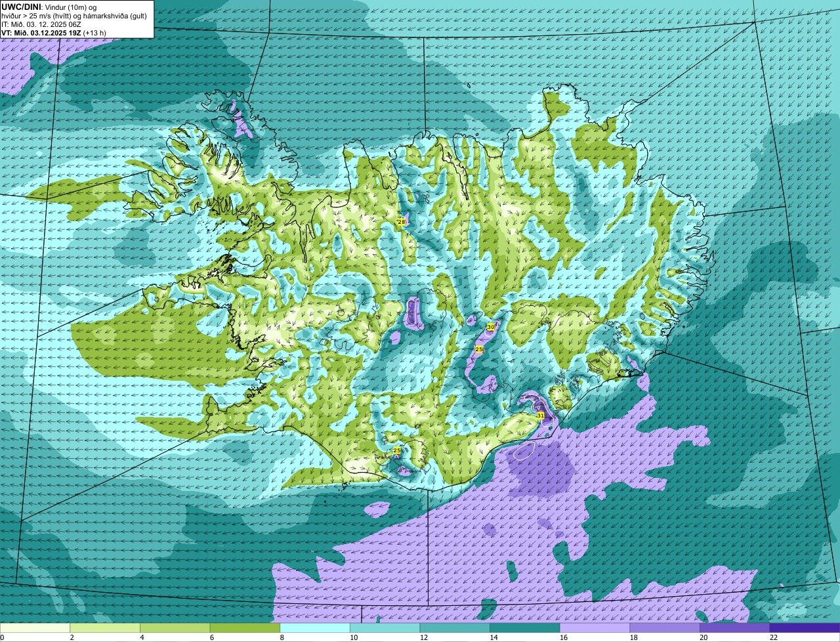Click the legend scale value 0
840x642 pixels.
[x=2, y=637]
